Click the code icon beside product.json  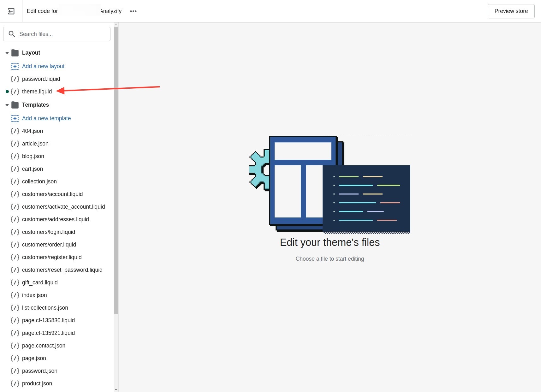[x=15, y=383]
